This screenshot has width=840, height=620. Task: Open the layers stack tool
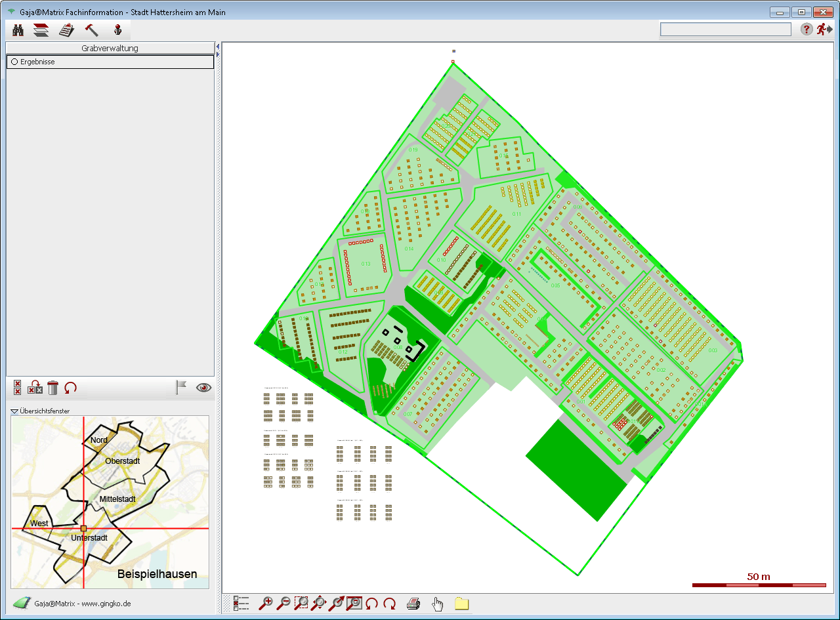coord(41,30)
